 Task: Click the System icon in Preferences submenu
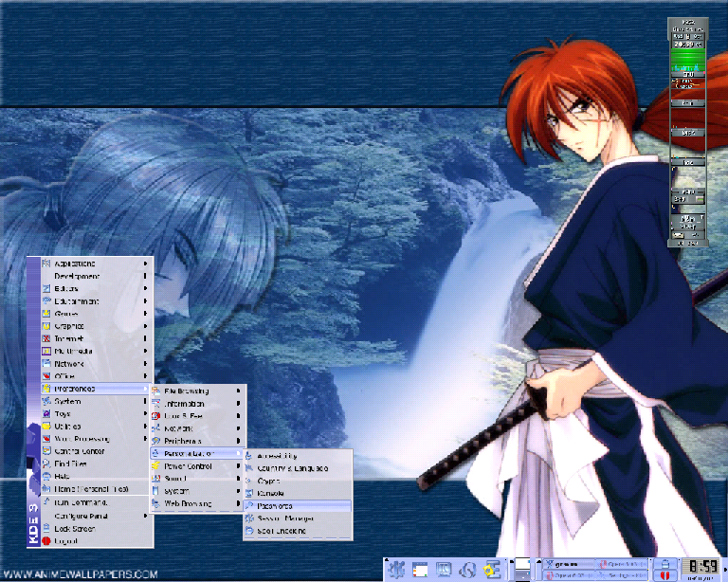(x=156, y=491)
